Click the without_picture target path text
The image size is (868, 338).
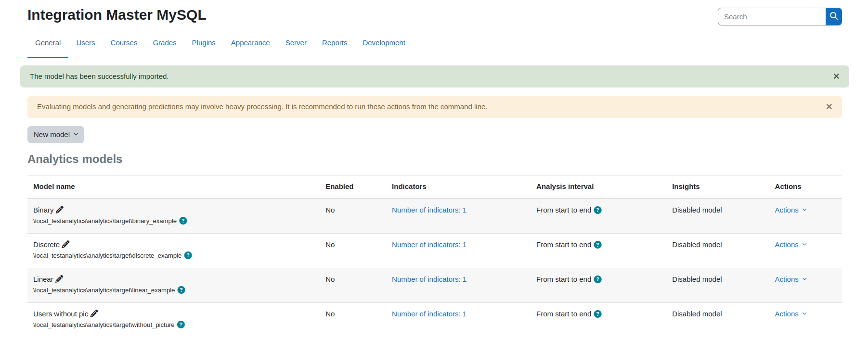[x=104, y=325]
